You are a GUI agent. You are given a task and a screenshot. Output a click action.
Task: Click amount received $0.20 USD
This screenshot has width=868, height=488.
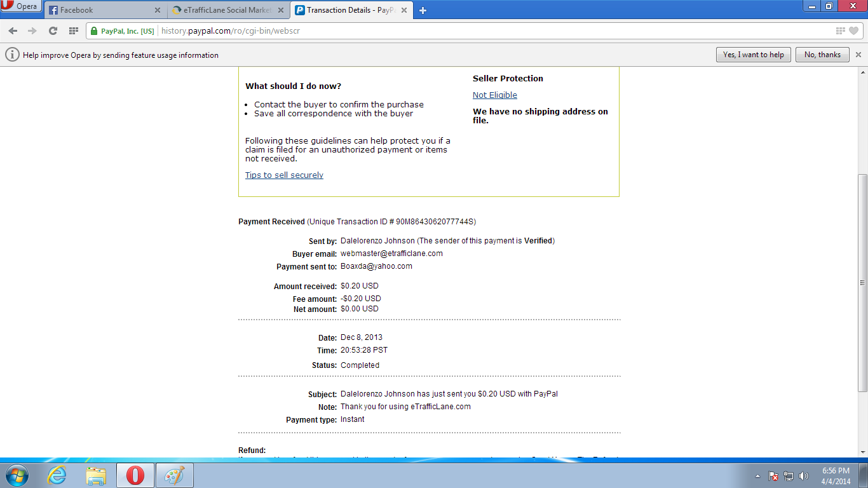360,286
